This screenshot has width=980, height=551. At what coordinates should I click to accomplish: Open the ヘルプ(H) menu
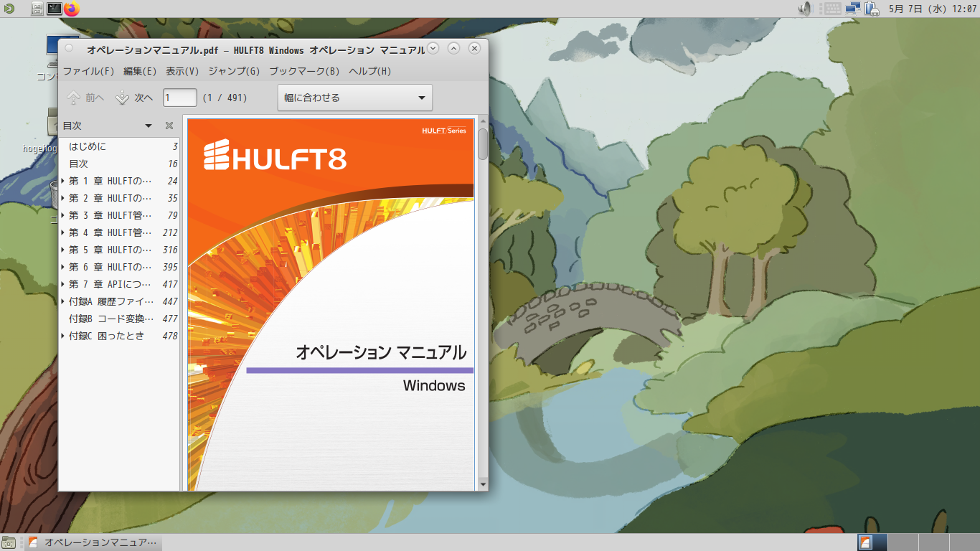tap(370, 71)
